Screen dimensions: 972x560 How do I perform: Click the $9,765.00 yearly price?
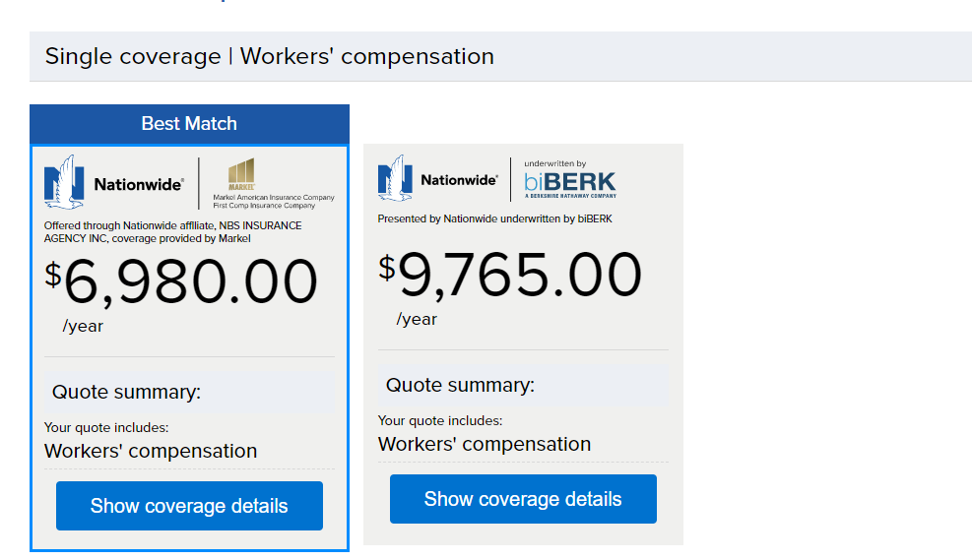pos(510,276)
